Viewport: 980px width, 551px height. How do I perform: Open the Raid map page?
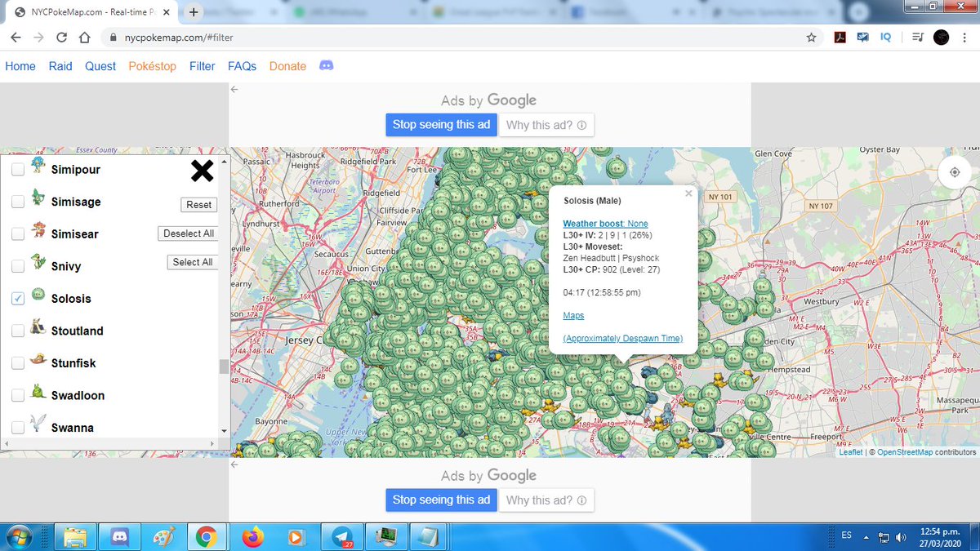(x=60, y=66)
